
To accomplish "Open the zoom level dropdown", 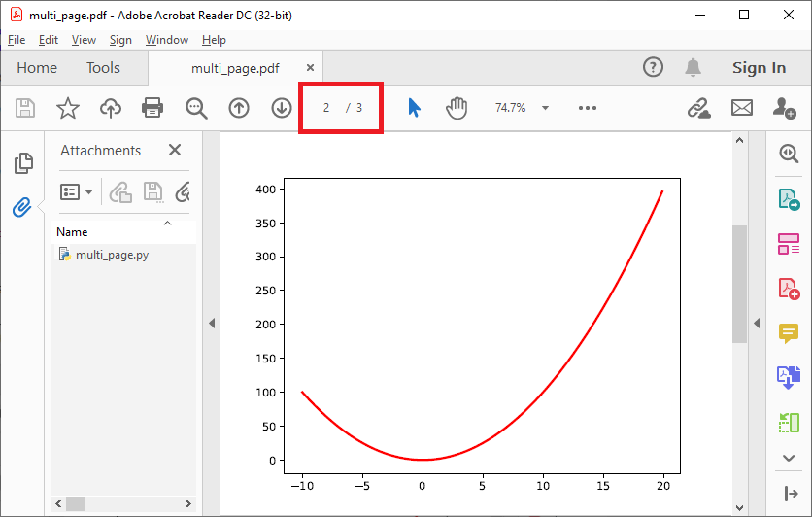I will point(545,108).
